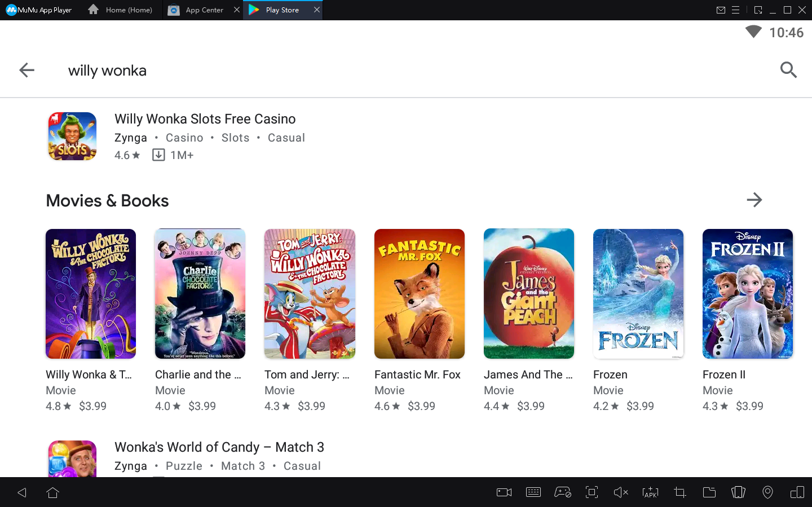Image resolution: width=812 pixels, height=507 pixels.
Task: Open the 'Willy Wonka Slots Free Casino' title
Action: click(205, 119)
